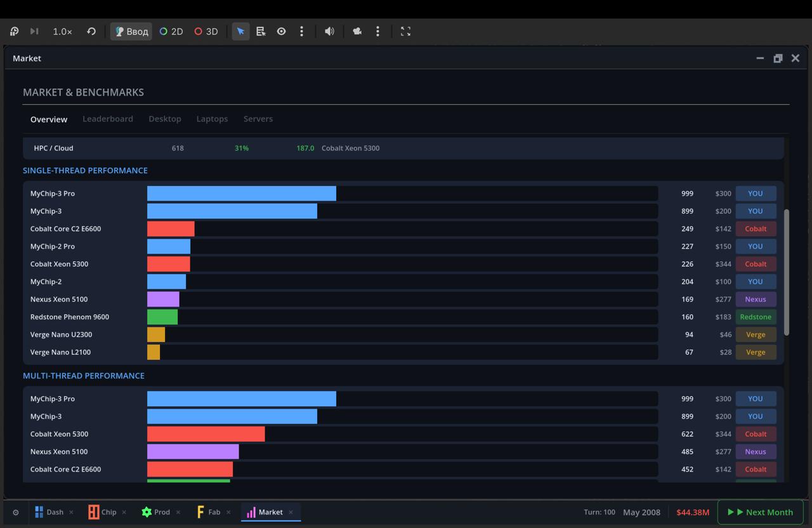Open the three-dot menu beside the camera icon
Screen dimensions: 812x528
(x=377, y=31)
